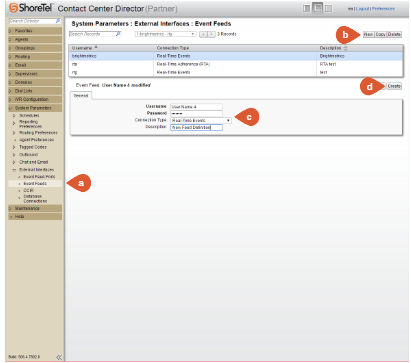
Task: Open Agent Preferences tree item
Action: [x=36, y=140]
